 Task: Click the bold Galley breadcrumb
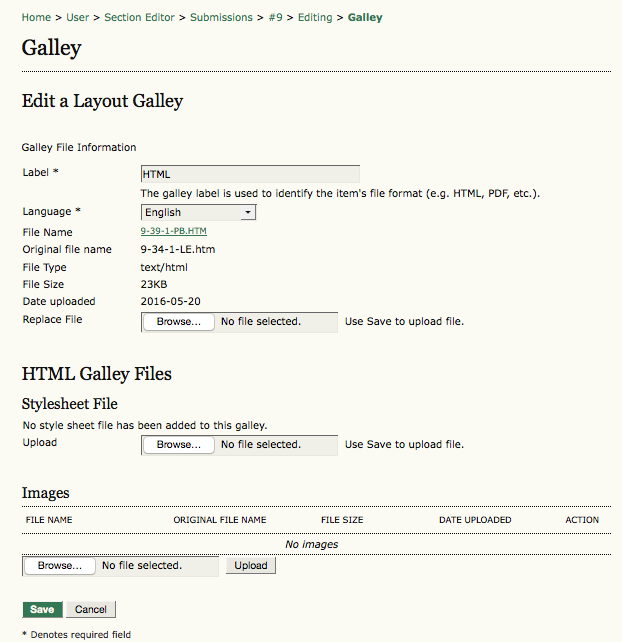(365, 17)
